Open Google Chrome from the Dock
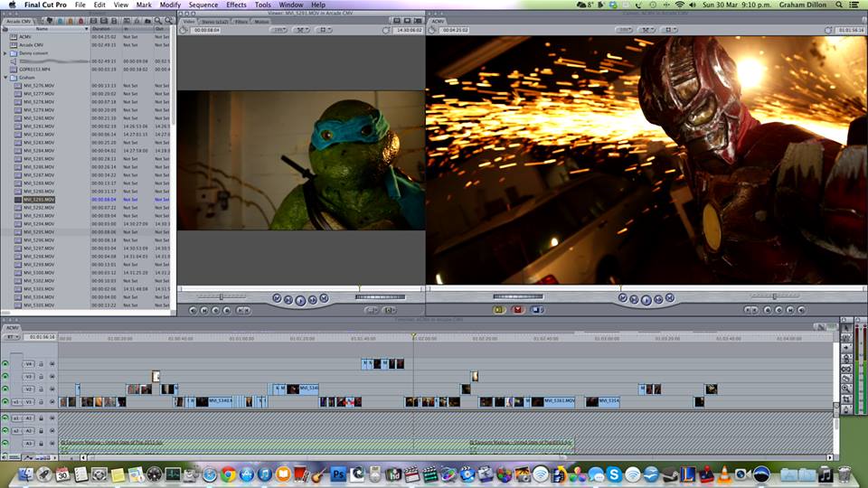868x488 pixels. pos(228,474)
